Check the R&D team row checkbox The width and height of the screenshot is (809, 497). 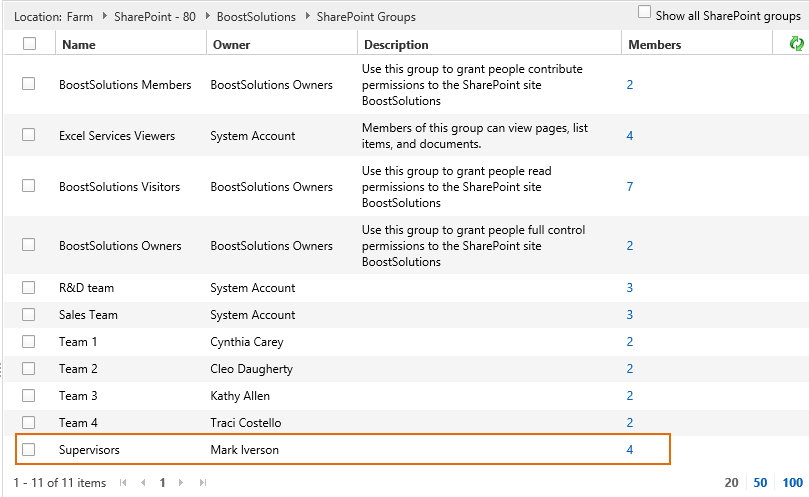coord(29,288)
